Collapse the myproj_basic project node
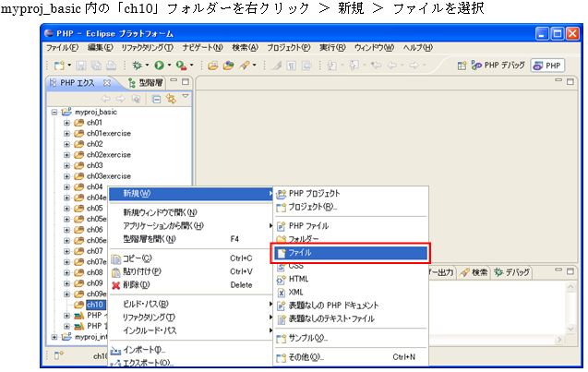The height and width of the screenshot is (372, 588). pyautogui.click(x=55, y=112)
